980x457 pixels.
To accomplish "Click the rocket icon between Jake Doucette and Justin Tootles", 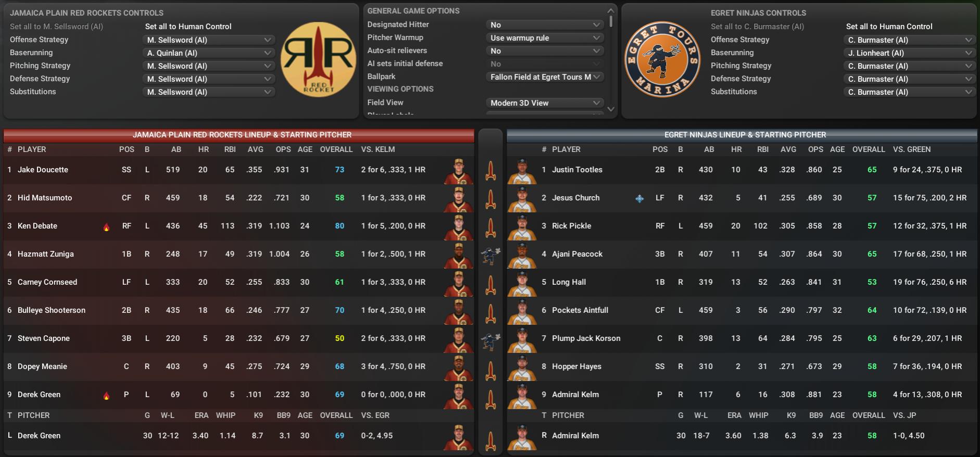I will [x=490, y=170].
